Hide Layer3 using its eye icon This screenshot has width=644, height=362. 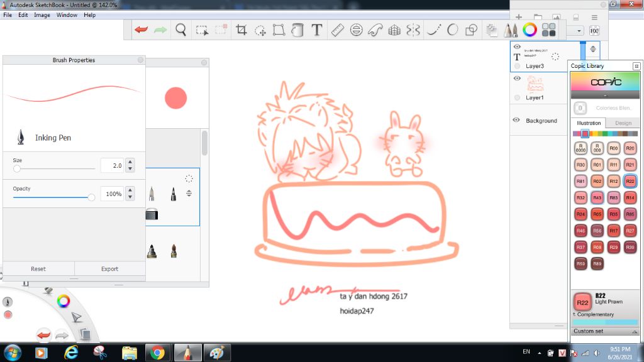517,47
